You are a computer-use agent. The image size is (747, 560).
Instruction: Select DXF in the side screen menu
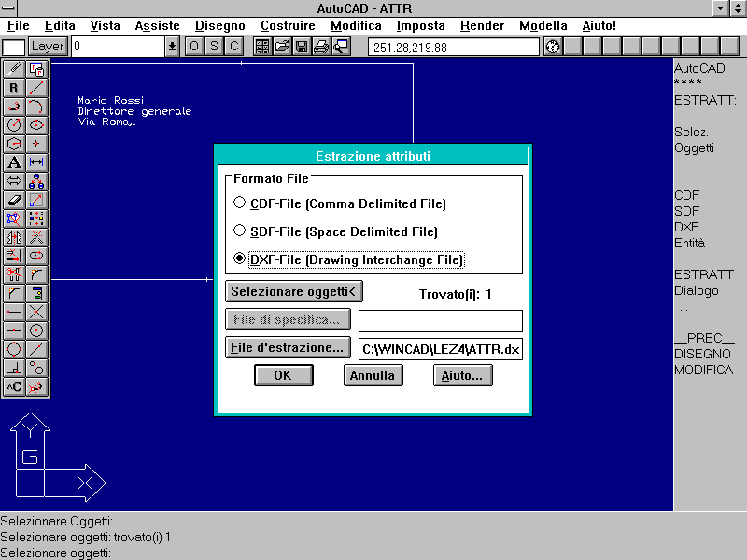[x=686, y=227]
